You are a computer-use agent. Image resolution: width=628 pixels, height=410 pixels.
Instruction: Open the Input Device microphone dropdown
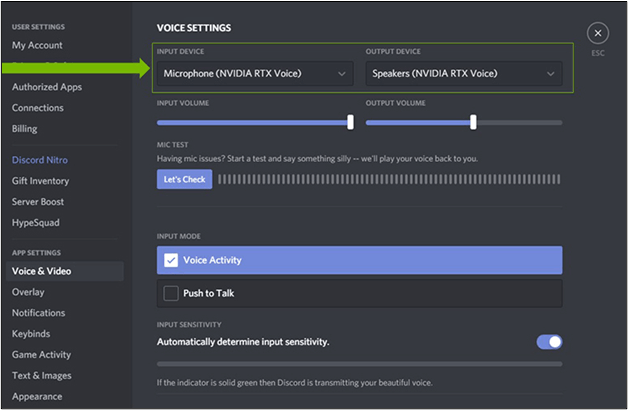pos(255,73)
